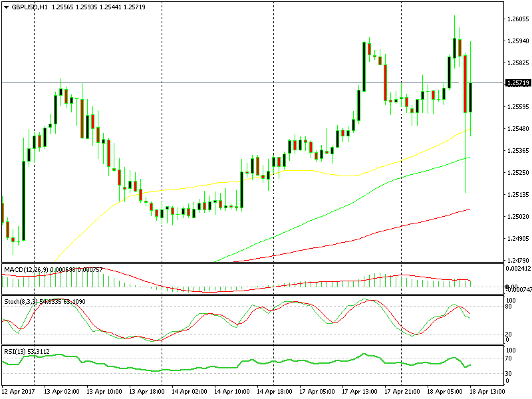Click the 1.24905 price axis label
Image resolution: width=532 pixels, height=399 pixels.
point(518,239)
